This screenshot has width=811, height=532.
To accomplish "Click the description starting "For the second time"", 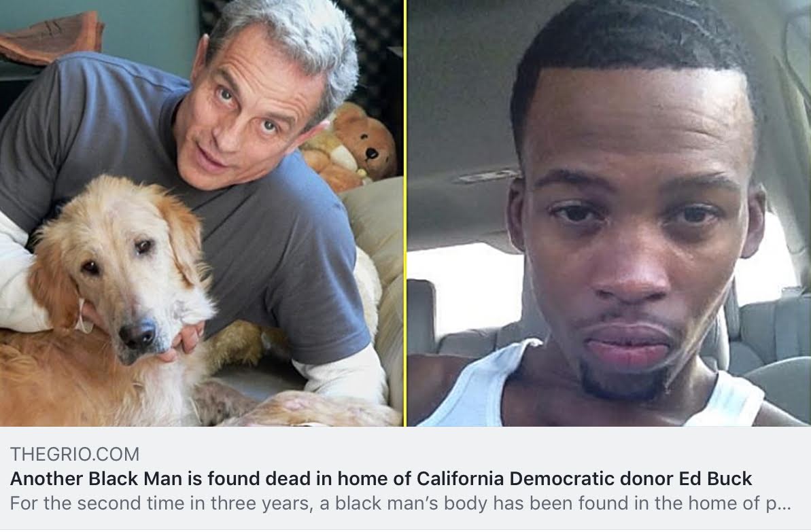I will coord(400,503).
